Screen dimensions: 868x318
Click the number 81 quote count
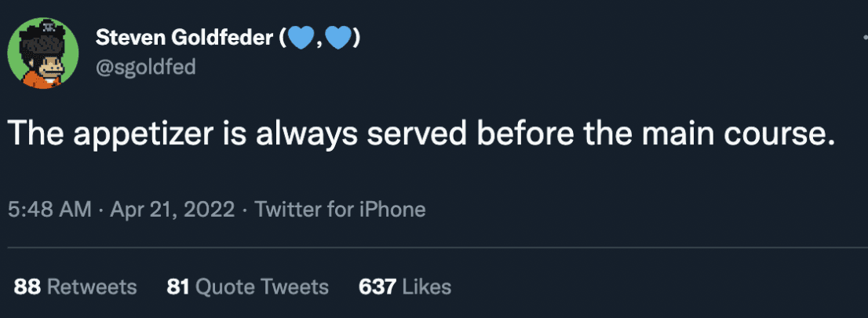tap(179, 287)
